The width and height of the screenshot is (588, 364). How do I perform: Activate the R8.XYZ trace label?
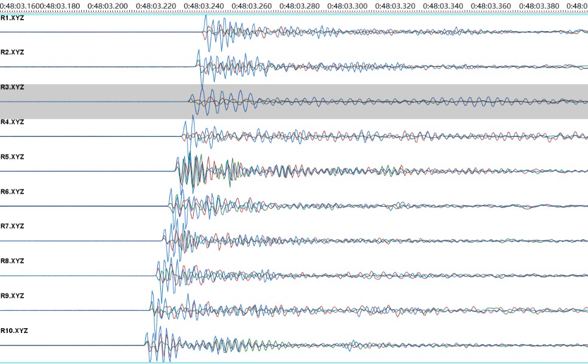pyautogui.click(x=12, y=261)
